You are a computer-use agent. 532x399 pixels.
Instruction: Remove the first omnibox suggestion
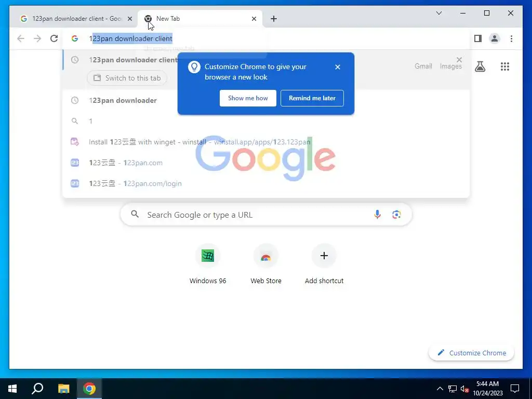[x=459, y=60]
